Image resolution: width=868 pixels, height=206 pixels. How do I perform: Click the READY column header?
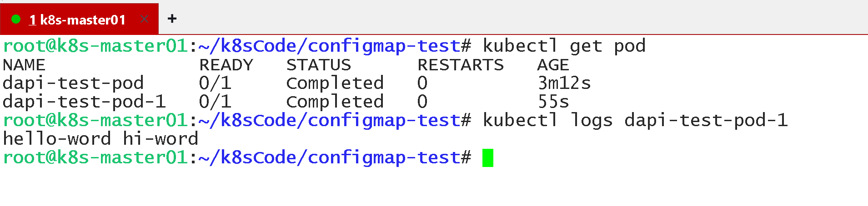click(x=226, y=65)
